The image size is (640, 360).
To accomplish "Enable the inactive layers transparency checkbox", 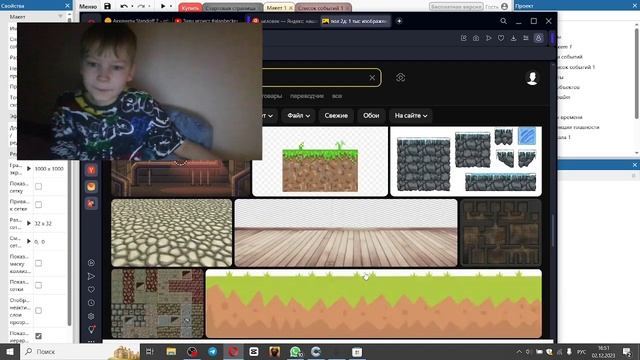I will tap(38, 311).
